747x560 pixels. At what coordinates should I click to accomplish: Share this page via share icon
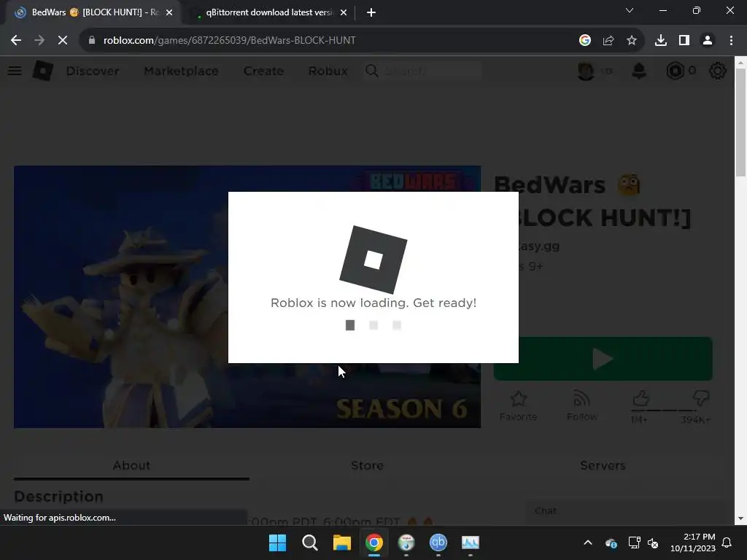click(608, 41)
